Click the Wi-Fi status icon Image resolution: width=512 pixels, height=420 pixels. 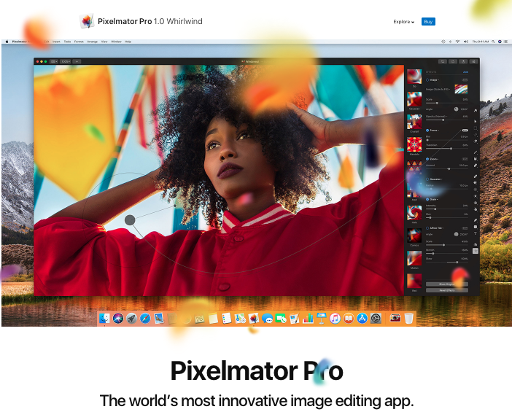tap(458, 42)
